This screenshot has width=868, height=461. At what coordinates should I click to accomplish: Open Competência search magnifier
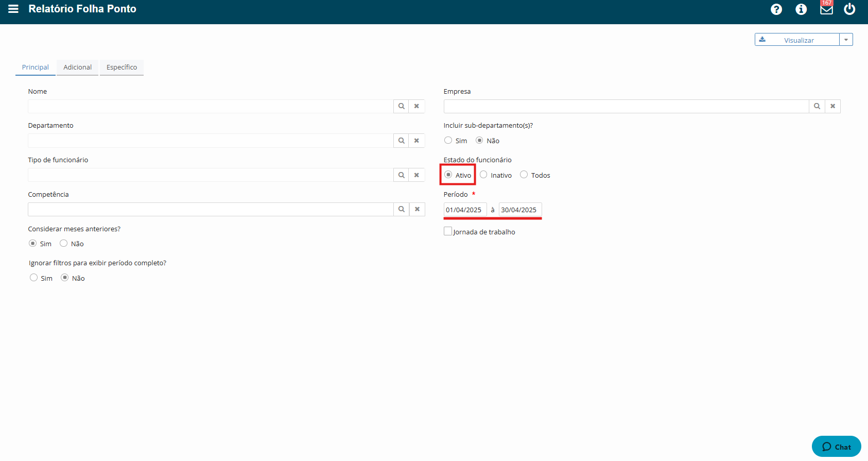click(x=402, y=209)
